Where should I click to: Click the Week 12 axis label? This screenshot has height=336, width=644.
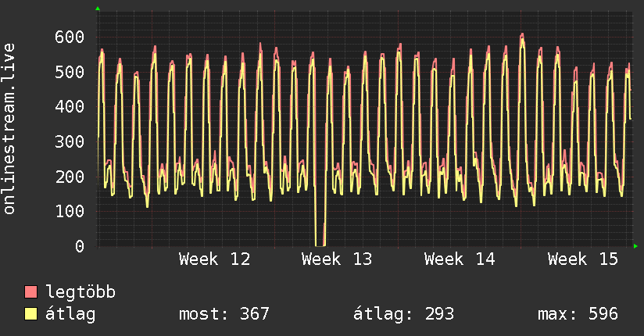[214, 259]
